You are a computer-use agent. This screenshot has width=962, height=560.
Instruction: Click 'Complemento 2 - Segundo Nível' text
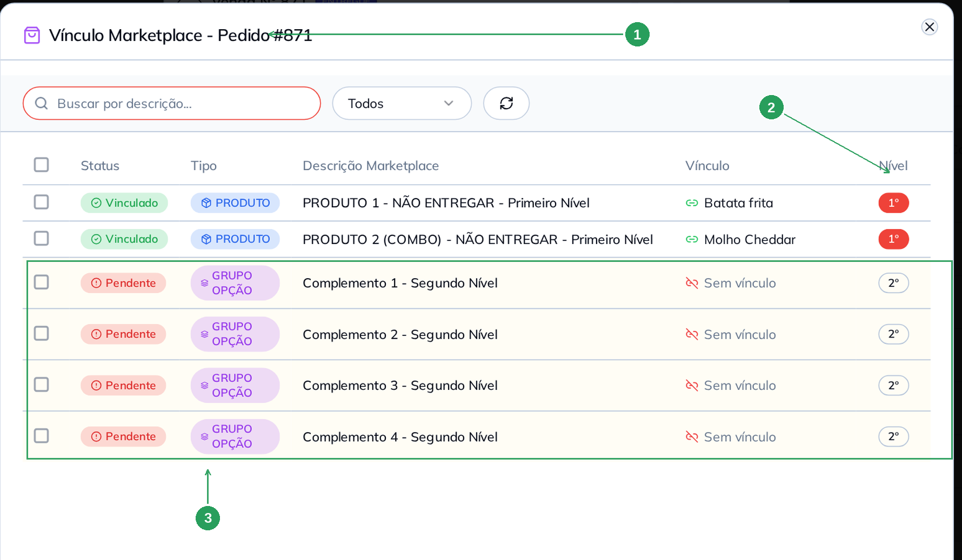coord(400,334)
